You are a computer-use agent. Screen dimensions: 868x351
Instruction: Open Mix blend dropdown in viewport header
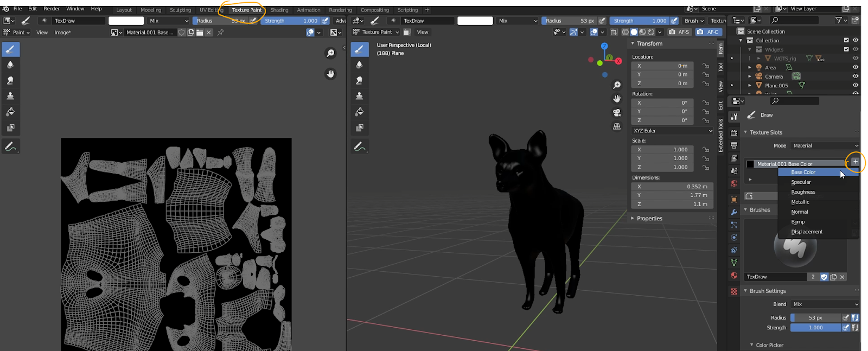tap(518, 21)
